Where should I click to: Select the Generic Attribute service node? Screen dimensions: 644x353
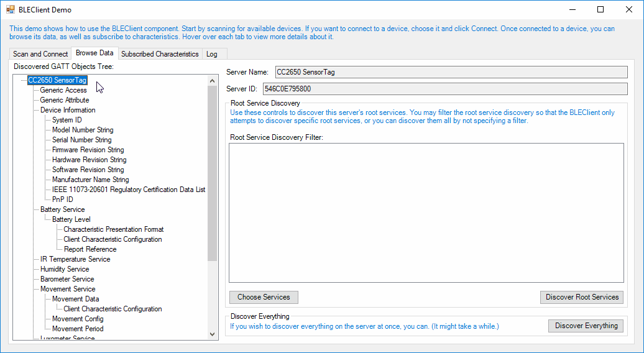[65, 99]
